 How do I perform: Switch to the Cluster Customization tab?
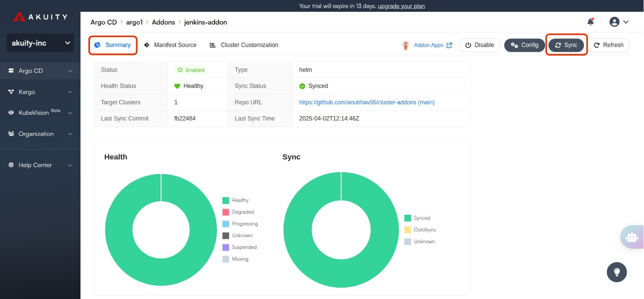tap(244, 45)
